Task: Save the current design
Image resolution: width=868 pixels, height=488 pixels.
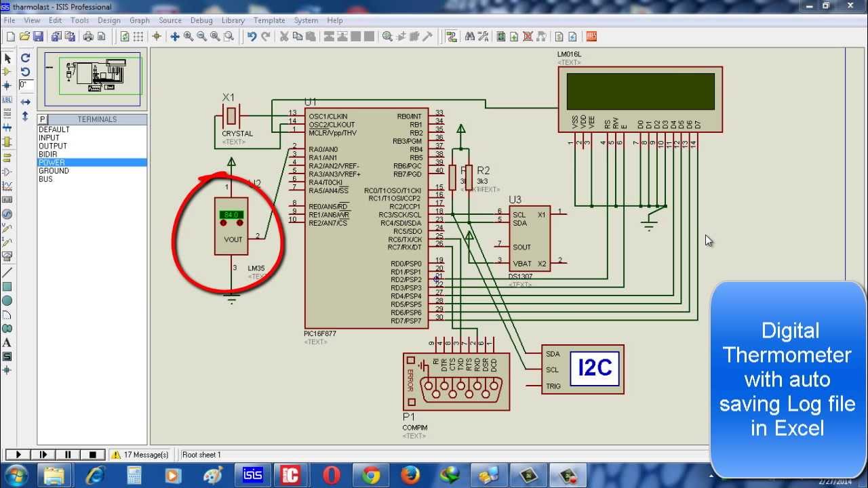Action: (x=38, y=37)
